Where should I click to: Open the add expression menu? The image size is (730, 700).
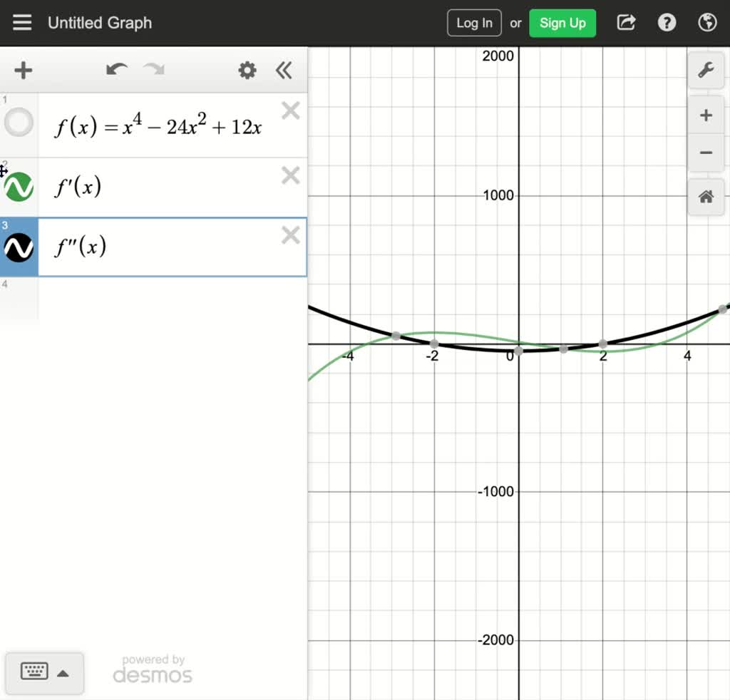(24, 71)
